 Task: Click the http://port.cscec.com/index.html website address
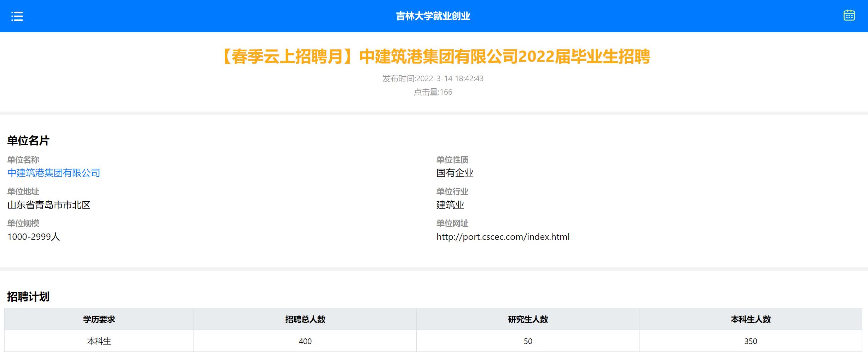point(503,237)
